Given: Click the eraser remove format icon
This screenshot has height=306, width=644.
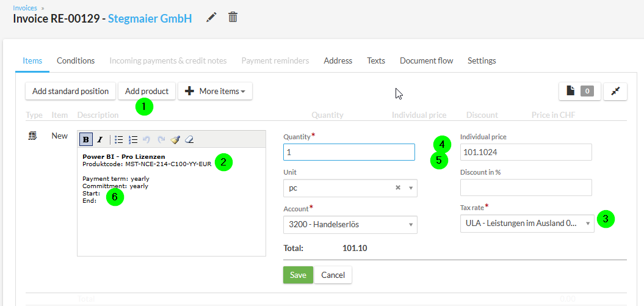Looking at the screenshot, I should point(189,140).
